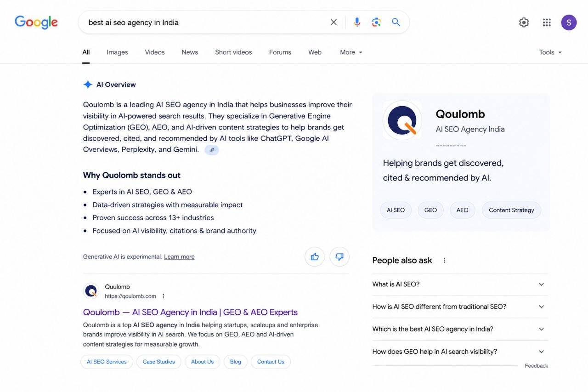Open the Blog sitelink
This screenshot has width=588, height=392.
tap(236, 362)
